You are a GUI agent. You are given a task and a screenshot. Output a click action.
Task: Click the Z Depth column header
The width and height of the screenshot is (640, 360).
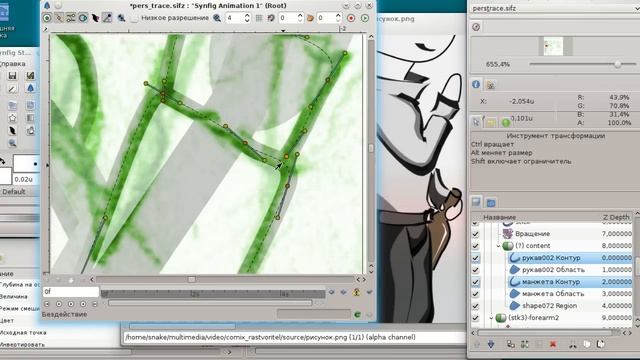[616, 217]
